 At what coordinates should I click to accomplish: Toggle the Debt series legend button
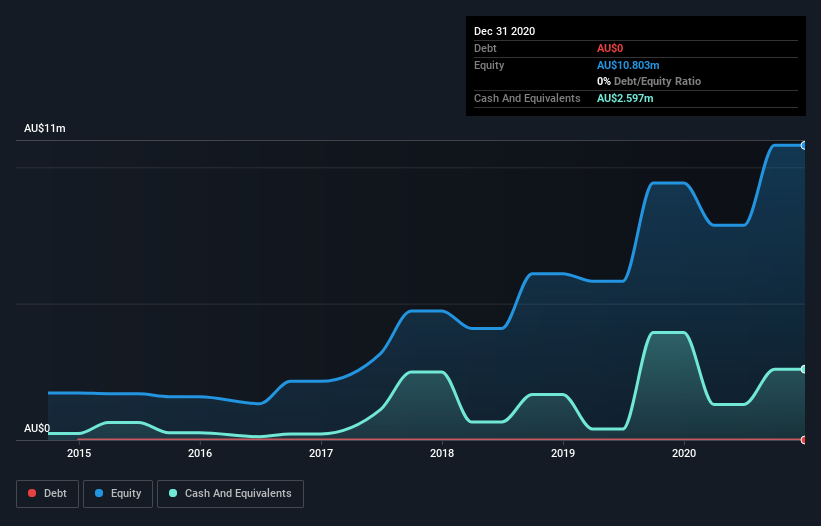coord(47,494)
